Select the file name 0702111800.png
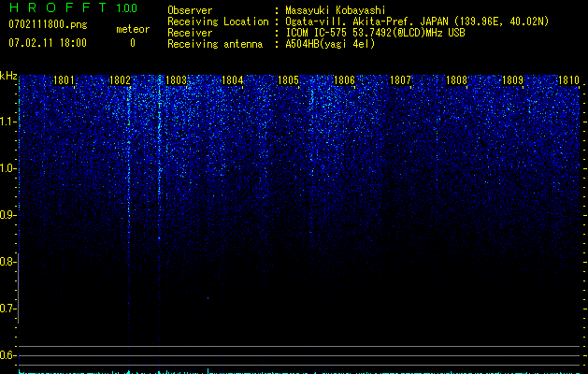The width and height of the screenshot is (588, 374). pos(48,25)
